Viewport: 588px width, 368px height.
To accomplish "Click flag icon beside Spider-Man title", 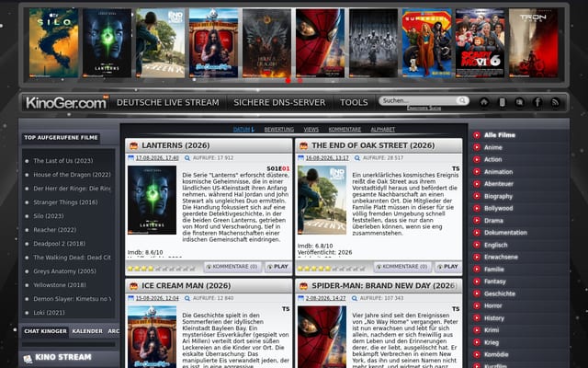I will [303, 286].
